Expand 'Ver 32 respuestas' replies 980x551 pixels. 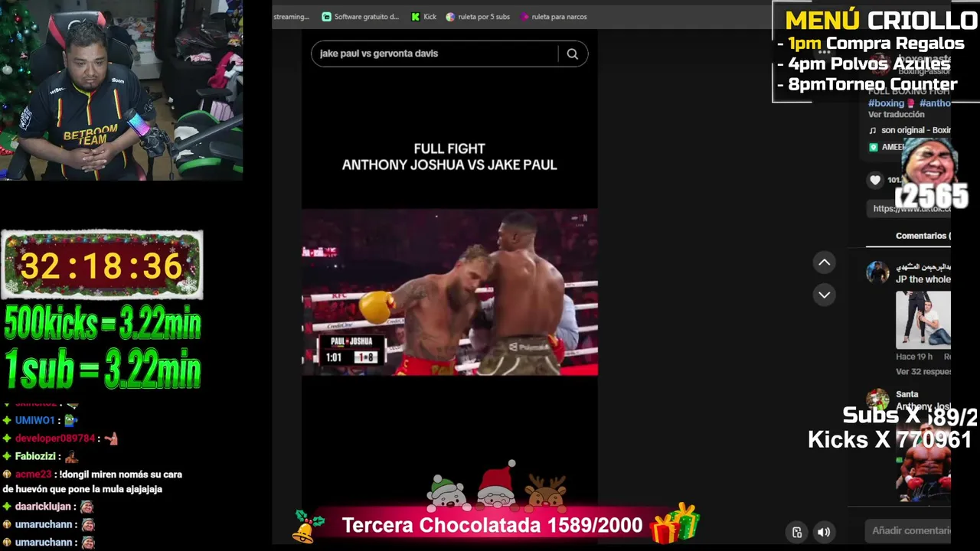(x=923, y=372)
